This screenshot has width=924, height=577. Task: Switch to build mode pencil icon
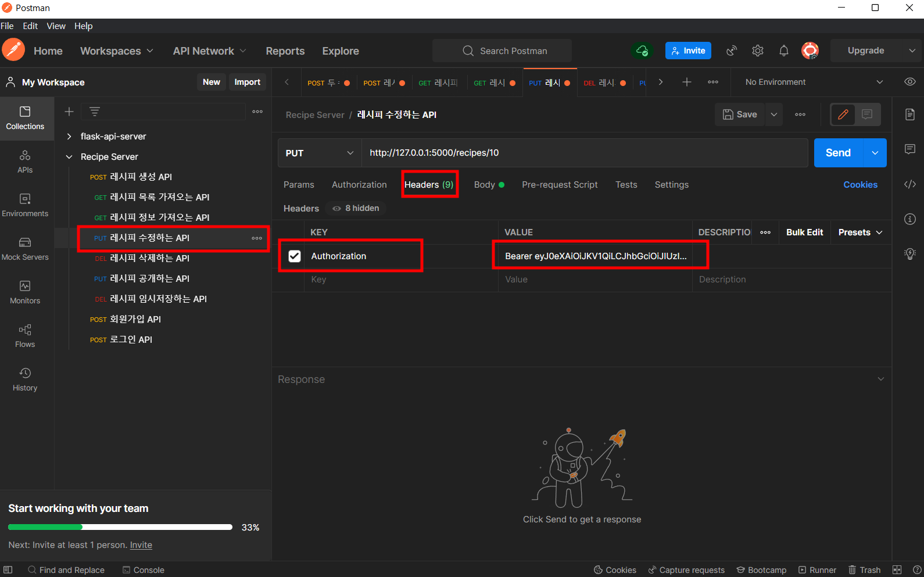pos(843,114)
